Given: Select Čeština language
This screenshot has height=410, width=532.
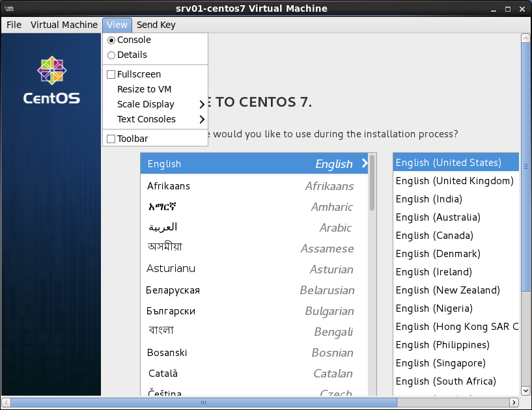Looking at the screenshot, I should click(254, 390).
